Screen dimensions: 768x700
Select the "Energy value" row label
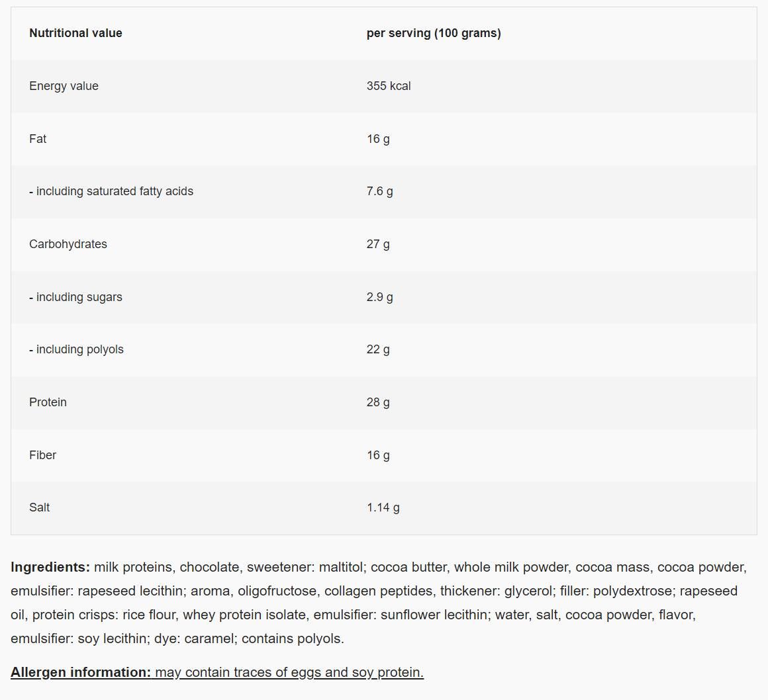[x=64, y=86]
